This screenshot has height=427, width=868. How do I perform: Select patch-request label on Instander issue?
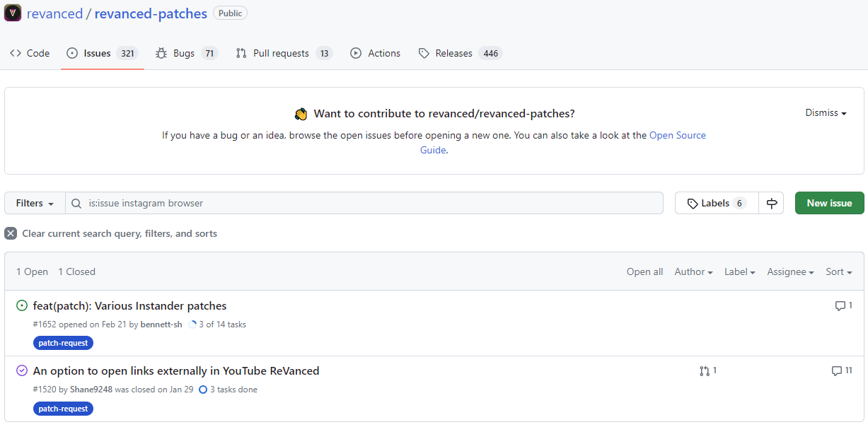(63, 343)
